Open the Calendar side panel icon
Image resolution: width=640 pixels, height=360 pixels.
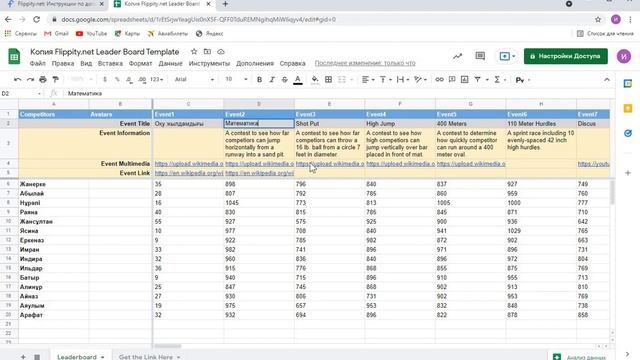coord(628,84)
